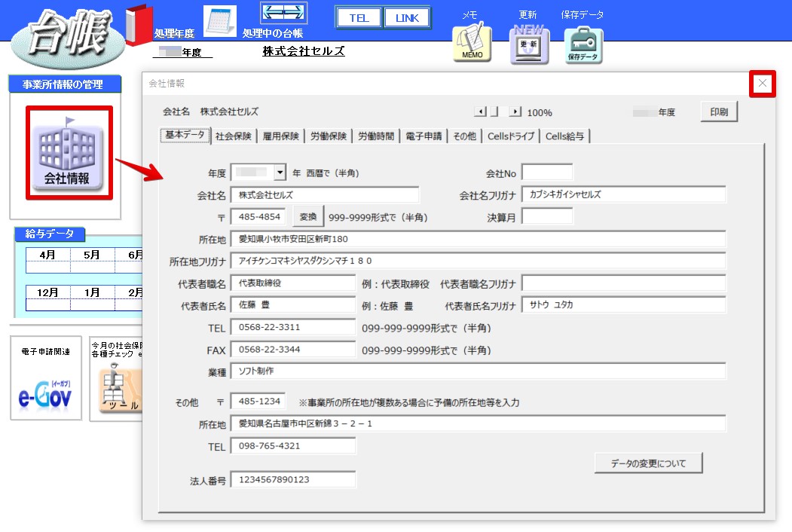Open データの変更について button
792x532 pixels.
point(648,463)
